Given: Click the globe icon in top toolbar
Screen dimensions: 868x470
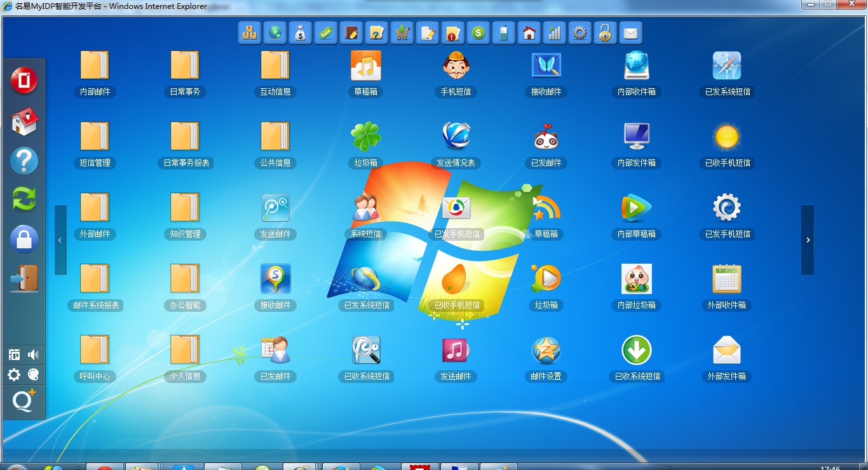Looking at the screenshot, I should click(x=275, y=32).
